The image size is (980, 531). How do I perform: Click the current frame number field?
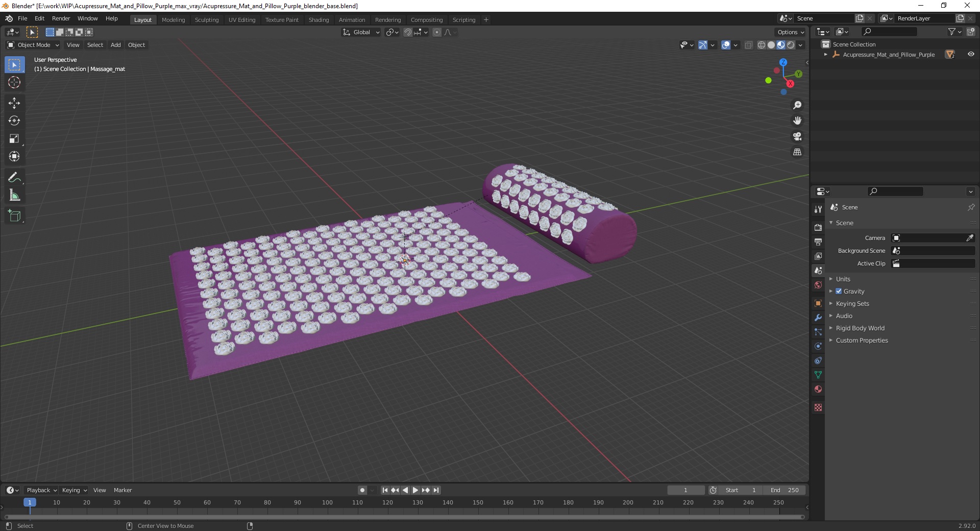coord(686,490)
